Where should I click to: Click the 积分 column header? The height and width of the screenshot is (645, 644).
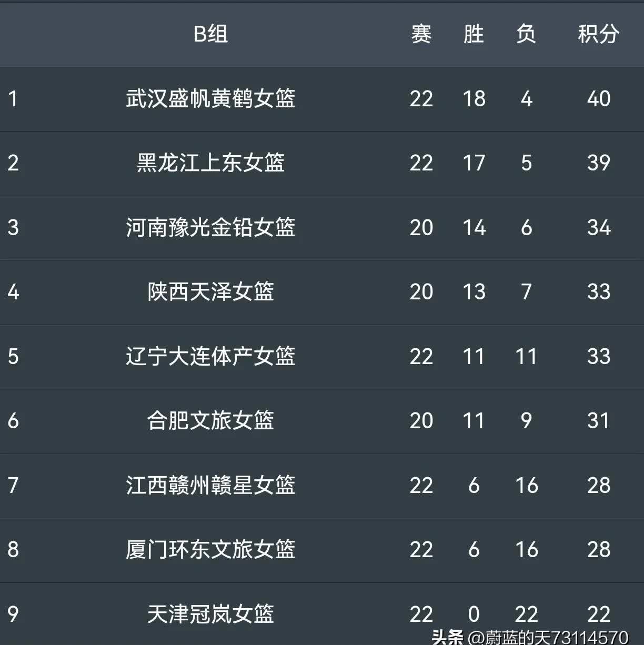(x=598, y=34)
